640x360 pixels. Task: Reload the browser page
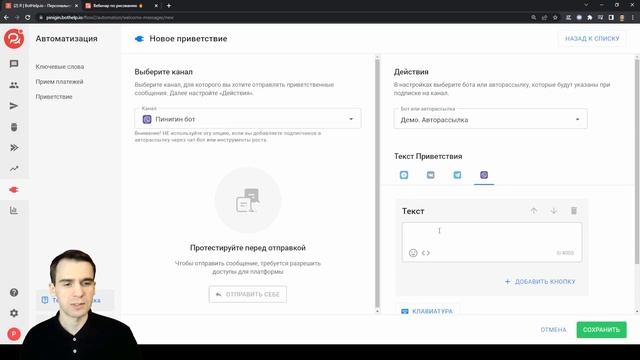27,18
